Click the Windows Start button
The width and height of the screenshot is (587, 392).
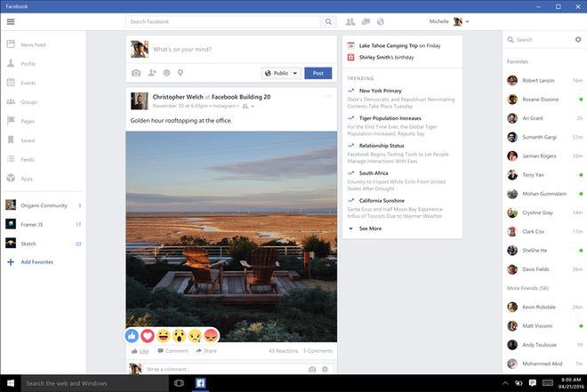[11, 383]
